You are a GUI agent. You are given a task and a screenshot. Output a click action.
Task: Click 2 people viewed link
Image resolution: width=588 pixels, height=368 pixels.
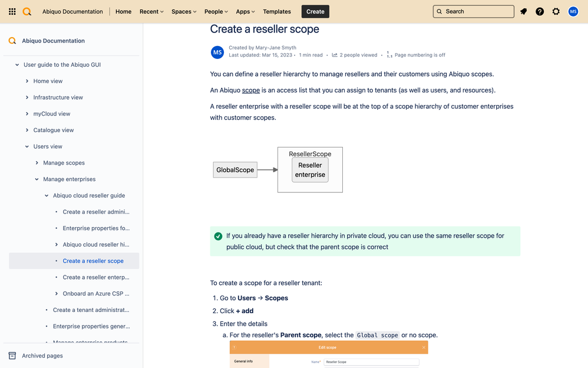358,55
